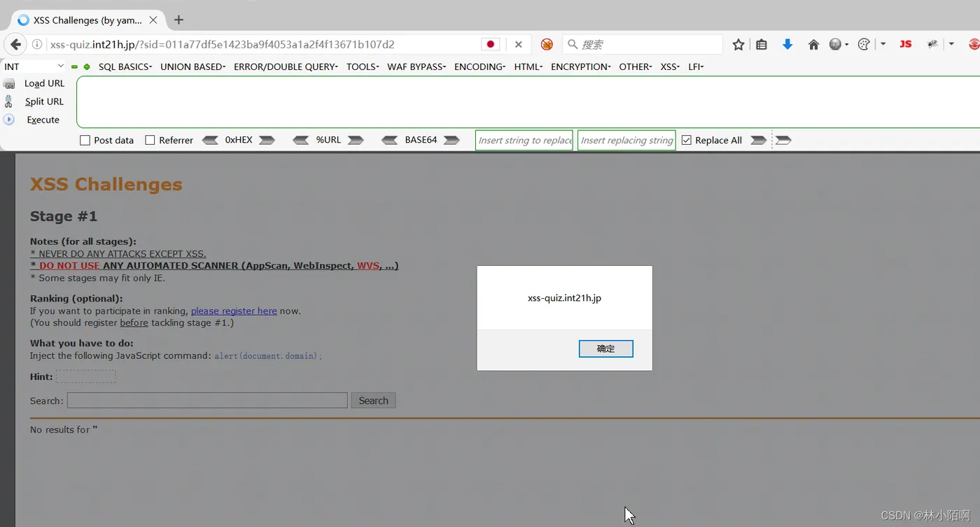Run replace with arrow after Replace All
This screenshot has height=527, width=980.
click(758, 140)
